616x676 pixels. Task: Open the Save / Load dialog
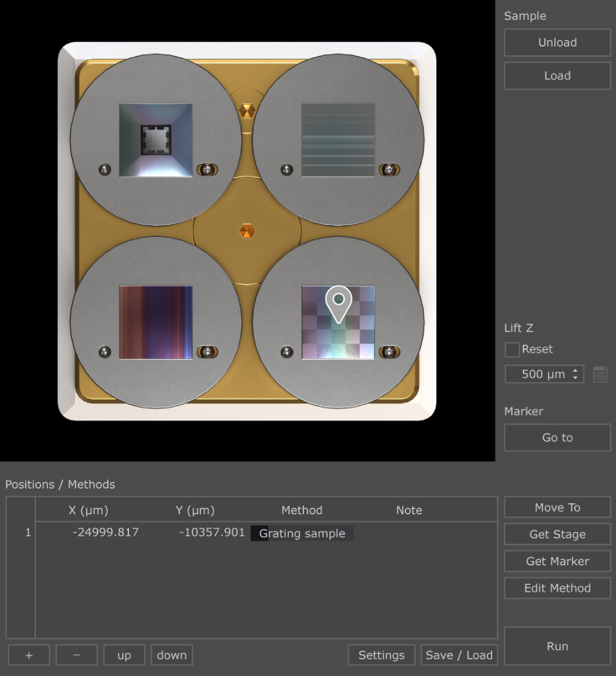[459, 655]
